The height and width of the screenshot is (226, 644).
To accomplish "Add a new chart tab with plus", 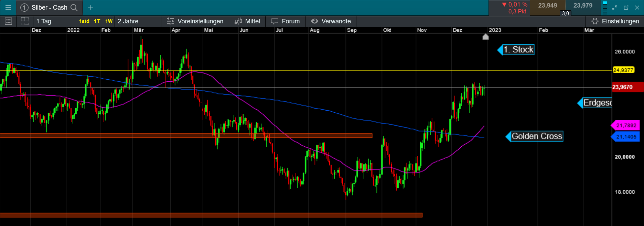I will point(90,8).
